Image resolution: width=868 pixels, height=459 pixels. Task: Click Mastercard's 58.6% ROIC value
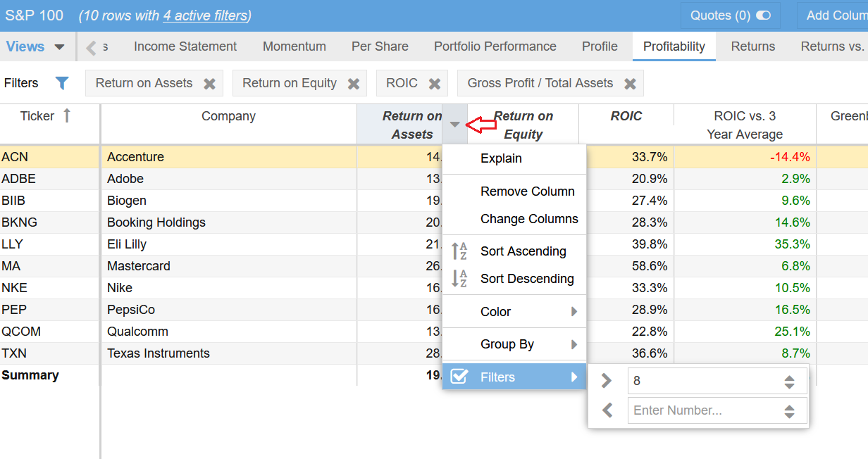(650, 266)
